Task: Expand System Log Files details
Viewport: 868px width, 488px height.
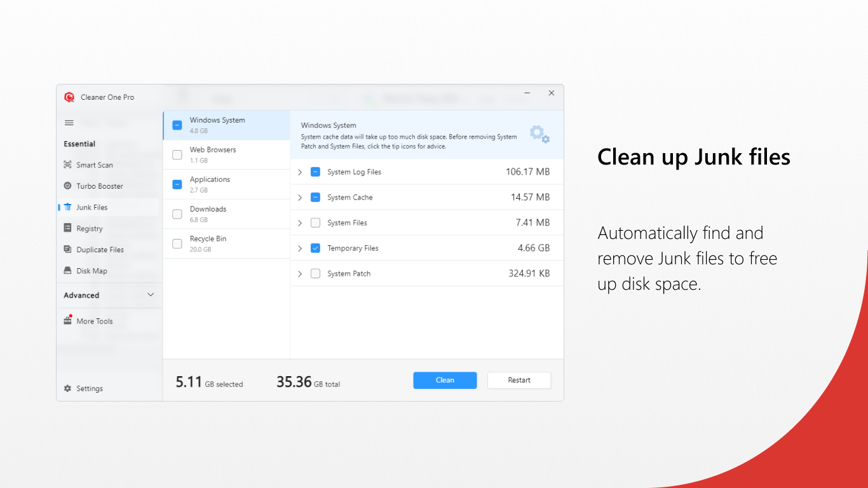Action: tap(299, 172)
